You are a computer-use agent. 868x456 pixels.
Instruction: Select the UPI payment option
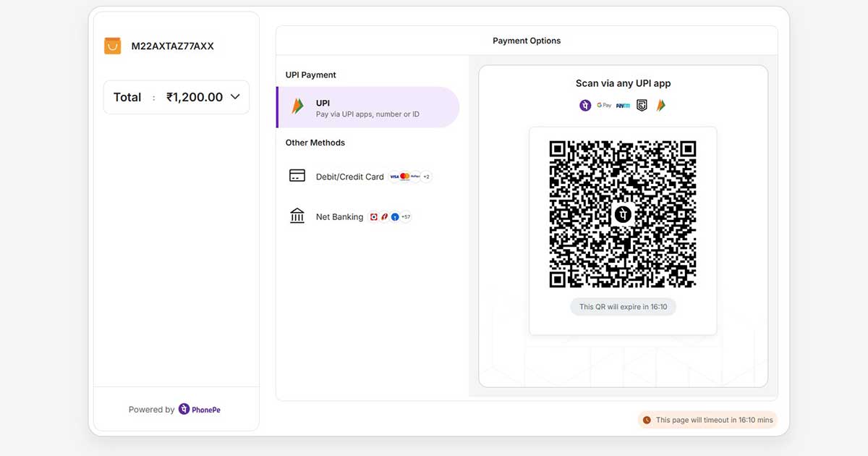368,107
